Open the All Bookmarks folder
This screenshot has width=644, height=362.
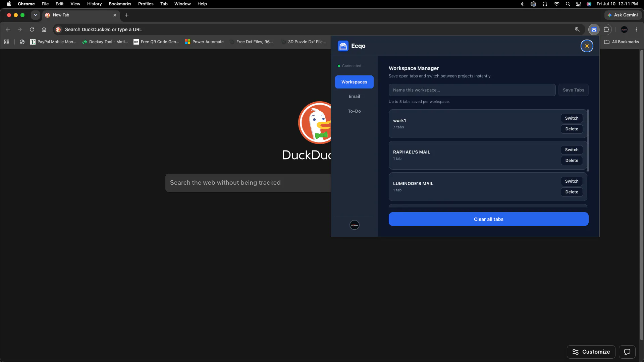[622, 42]
